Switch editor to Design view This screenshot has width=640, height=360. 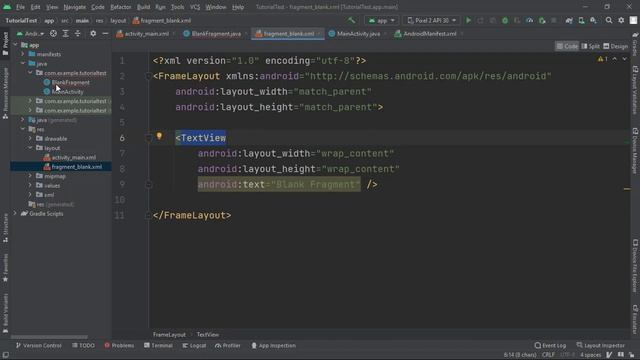pos(616,47)
